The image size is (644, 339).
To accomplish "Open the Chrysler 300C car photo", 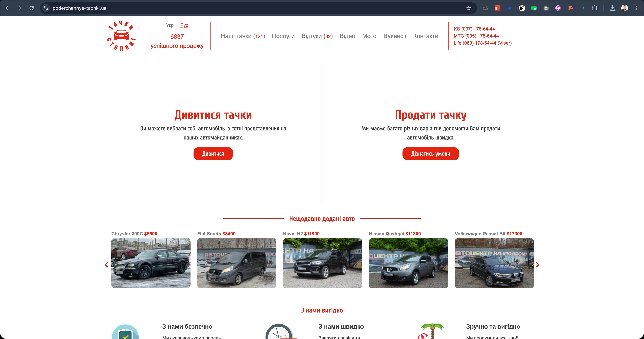I will tap(151, 263).
